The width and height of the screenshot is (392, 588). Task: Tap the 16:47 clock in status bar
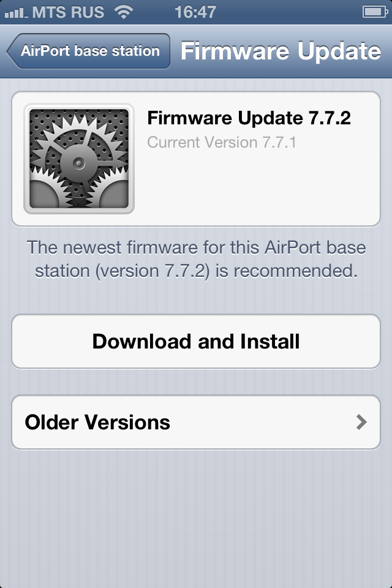tap(195, 12)
